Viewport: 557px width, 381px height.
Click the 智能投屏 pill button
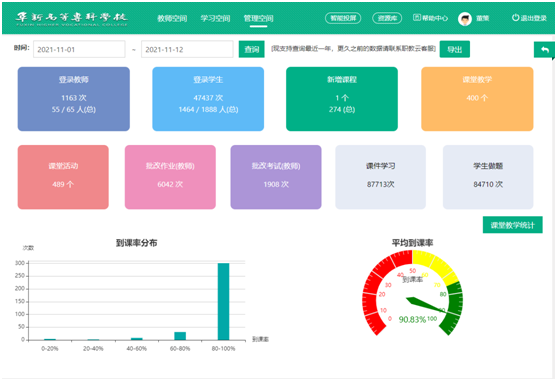coord(343,18)
